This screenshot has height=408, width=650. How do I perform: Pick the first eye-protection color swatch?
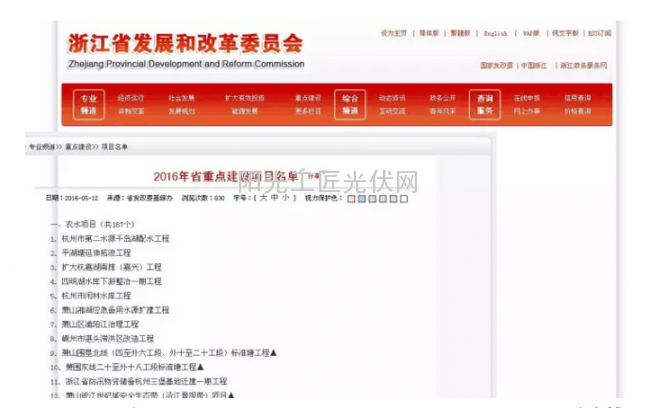[x=351, y=198]
